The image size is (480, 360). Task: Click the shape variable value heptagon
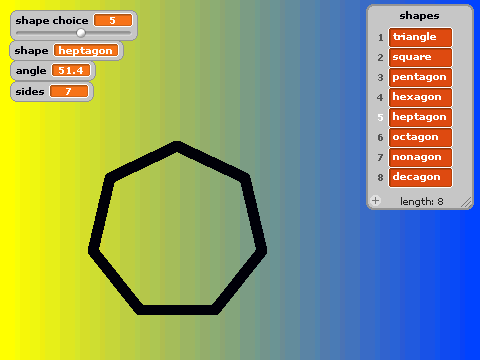tap(86, 50)
